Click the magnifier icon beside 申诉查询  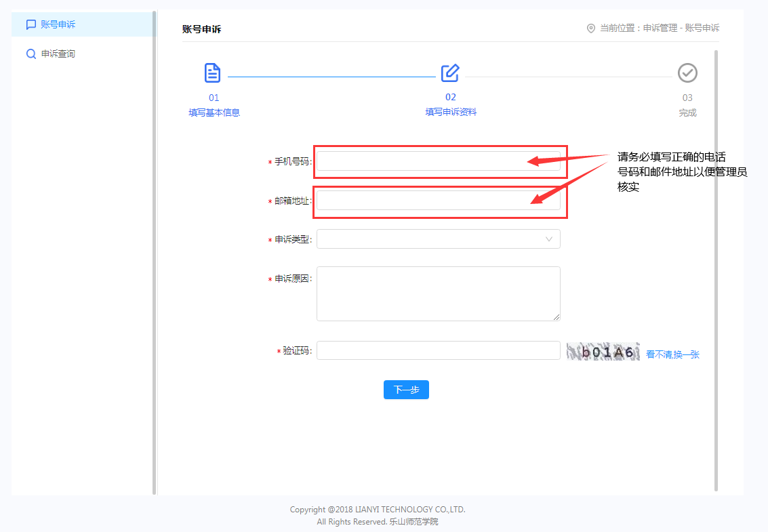(x=31, y=54)
